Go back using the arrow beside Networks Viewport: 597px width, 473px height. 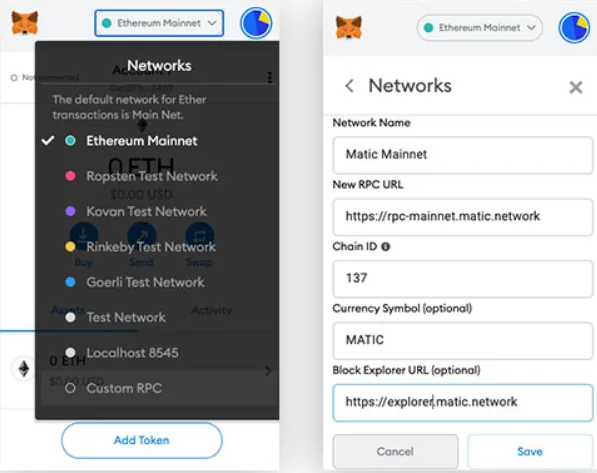pyautogui.click(x=350, y=86)
